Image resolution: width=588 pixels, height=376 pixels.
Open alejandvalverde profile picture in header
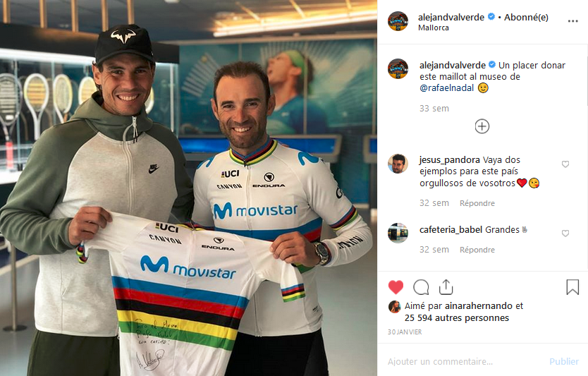click(398, 21)
